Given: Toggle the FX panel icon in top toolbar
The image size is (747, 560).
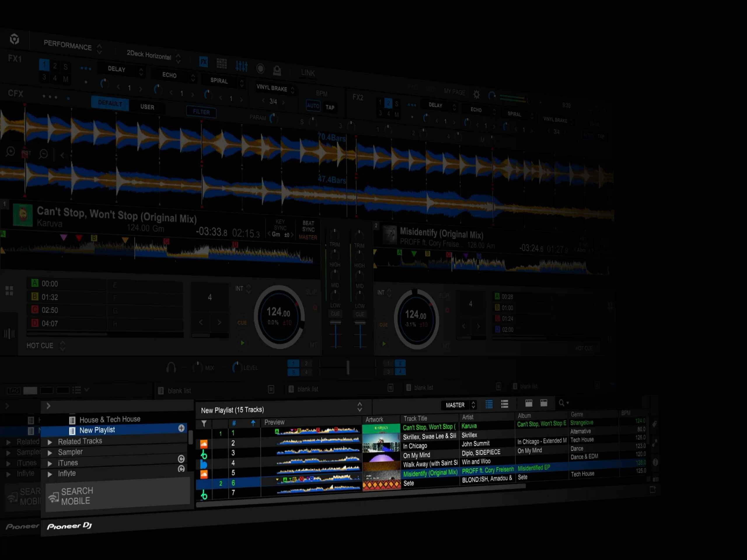Looking at the screenshot, I should [203, 62].
